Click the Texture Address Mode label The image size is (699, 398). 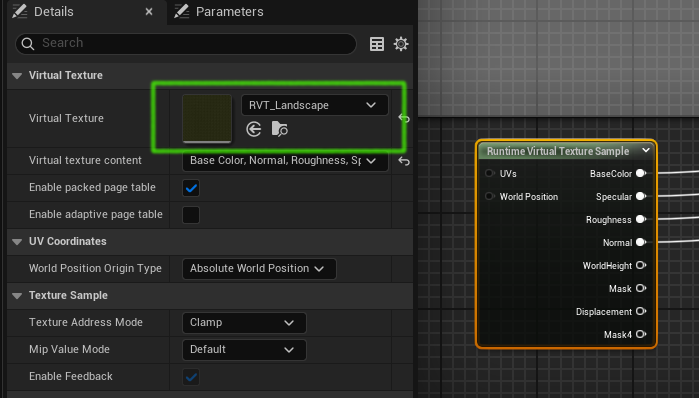coord(86,322)
